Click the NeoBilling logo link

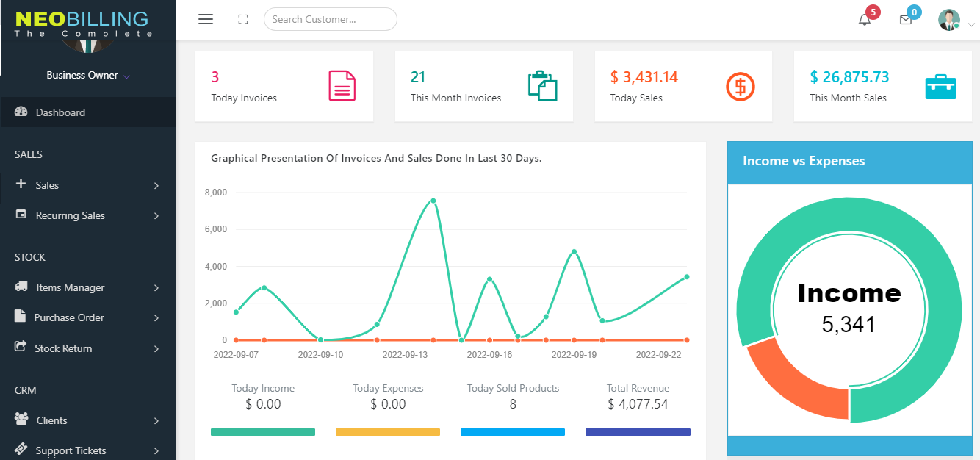[x=82, y=22]
